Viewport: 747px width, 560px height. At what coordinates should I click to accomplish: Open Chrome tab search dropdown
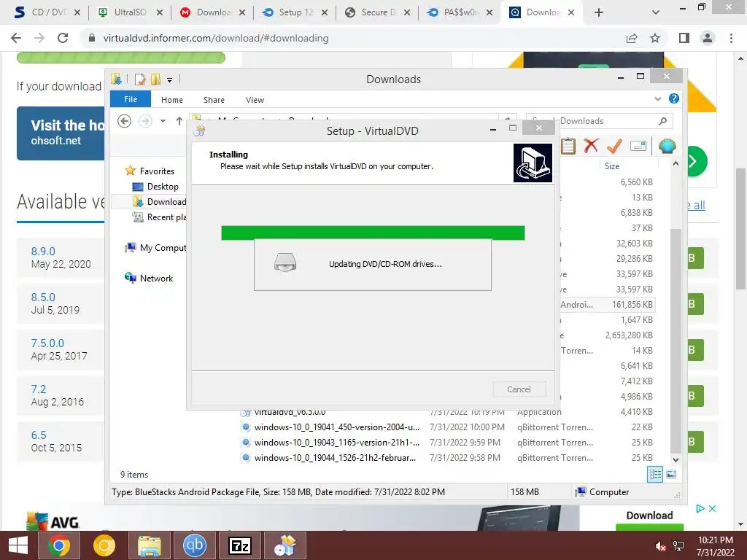pos(656,12)
